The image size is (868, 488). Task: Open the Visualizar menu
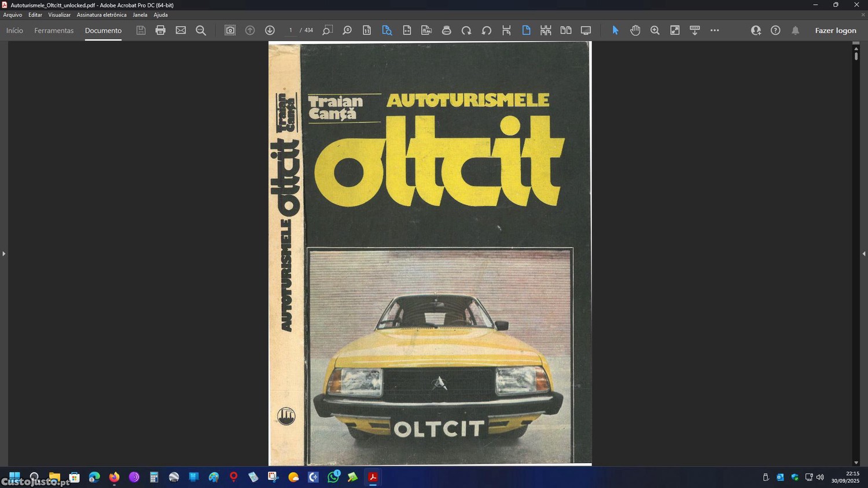(59, 15)
